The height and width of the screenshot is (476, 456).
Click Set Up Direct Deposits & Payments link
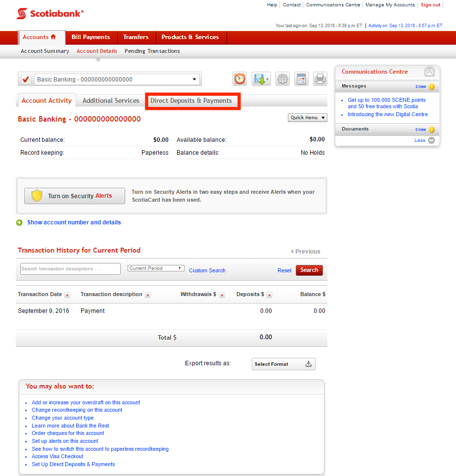coord(73,465)
